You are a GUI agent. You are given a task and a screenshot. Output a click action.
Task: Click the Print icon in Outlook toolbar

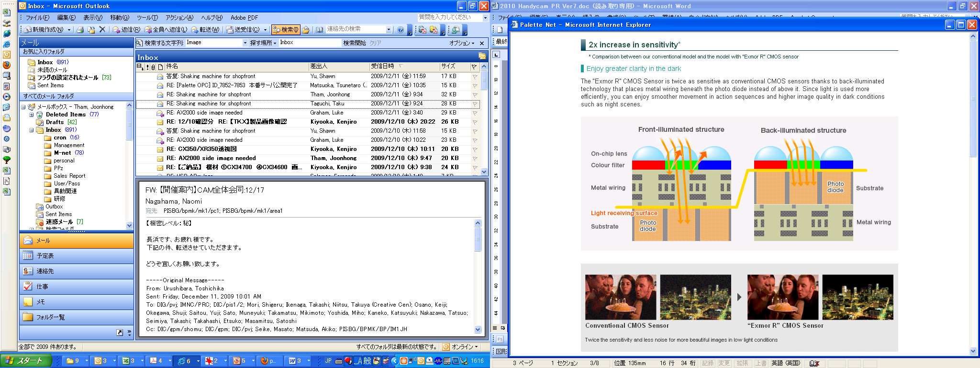pos(80,30)
